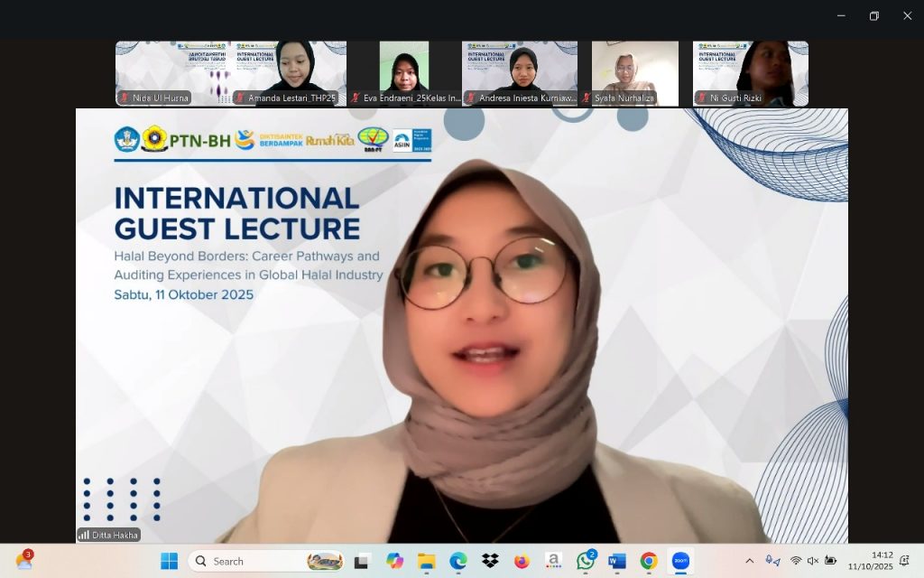
Task: Click the Task View icon
Action: coord(362,561)
